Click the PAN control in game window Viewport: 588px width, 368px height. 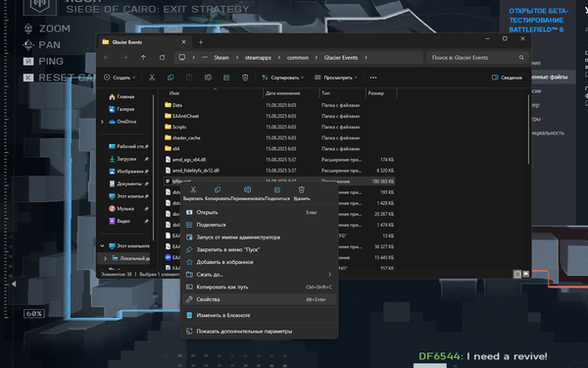[41, 45]
